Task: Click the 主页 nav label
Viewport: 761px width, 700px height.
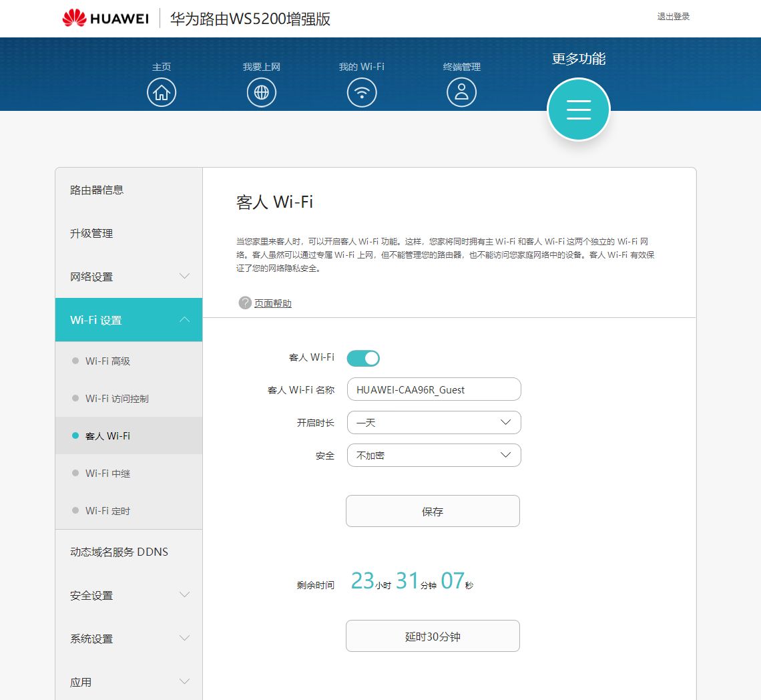Action: coord(162,67)
